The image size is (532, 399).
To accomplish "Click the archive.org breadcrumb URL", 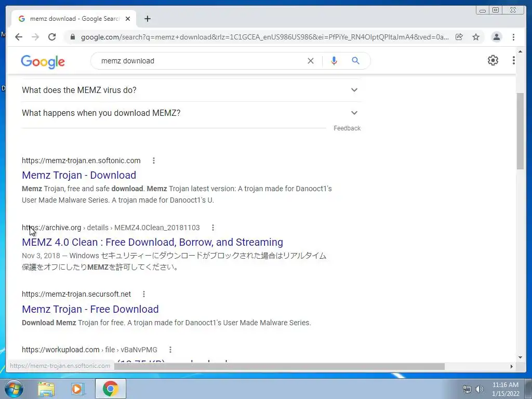I will coord(111,228).
